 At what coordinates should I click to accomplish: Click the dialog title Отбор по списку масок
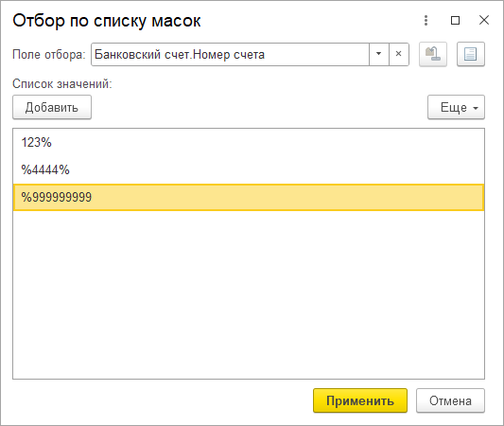coord(107,21)
